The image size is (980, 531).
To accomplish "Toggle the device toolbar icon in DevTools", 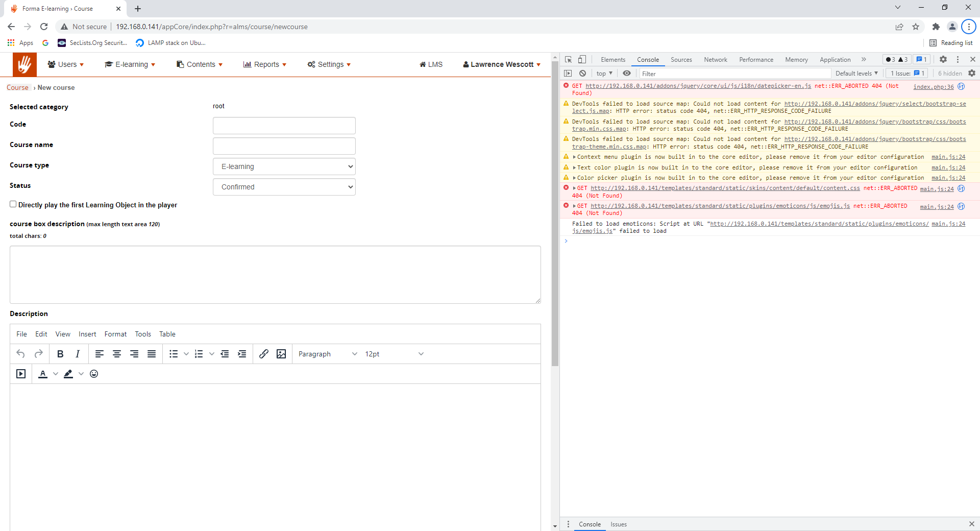I will coord(582,60).
